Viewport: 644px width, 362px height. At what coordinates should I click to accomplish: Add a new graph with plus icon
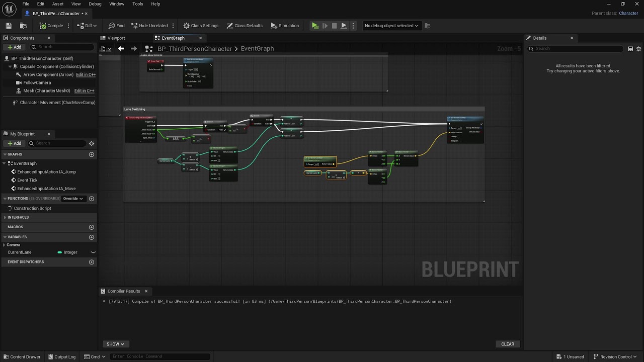92,154
